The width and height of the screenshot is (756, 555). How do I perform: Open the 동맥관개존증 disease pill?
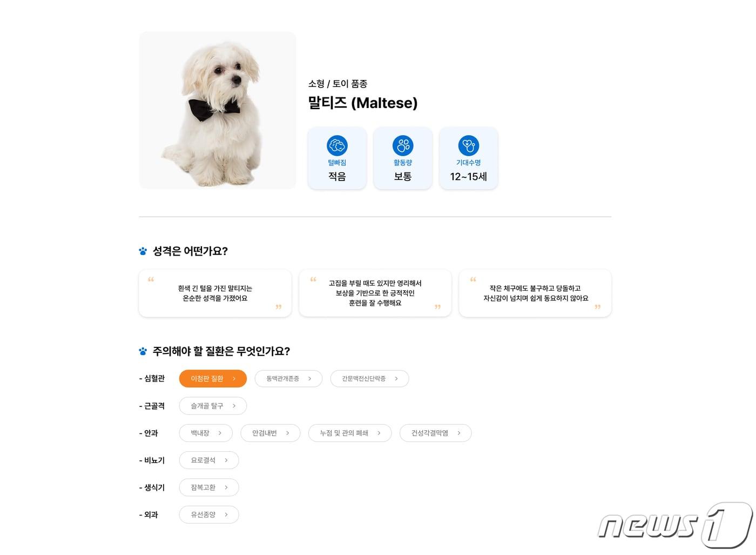click(288, 379)
